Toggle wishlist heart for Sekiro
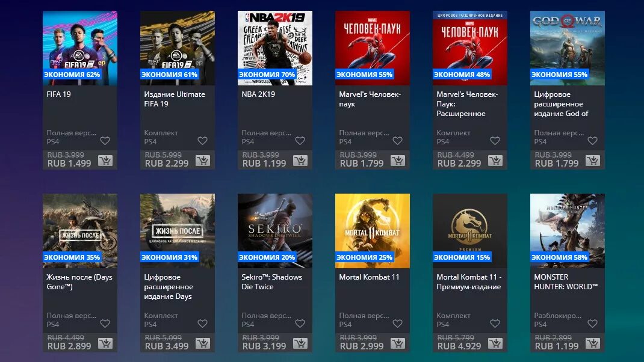 [x=300, y=324]
